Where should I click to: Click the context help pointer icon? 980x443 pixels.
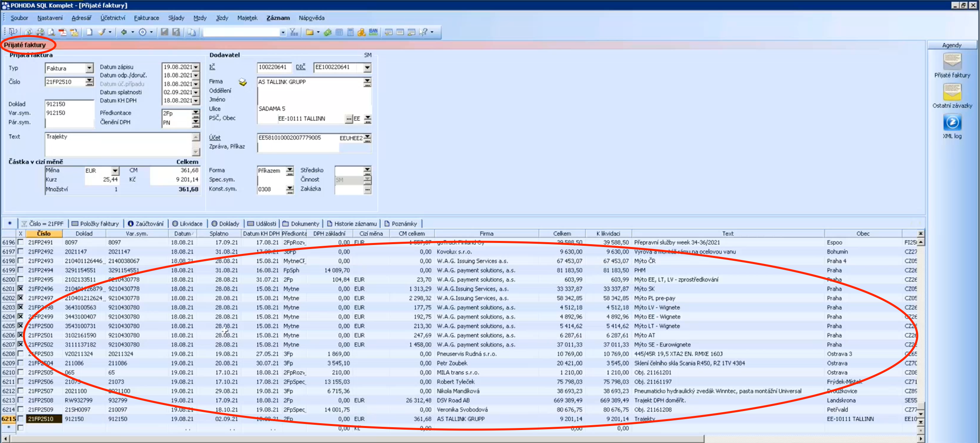(x=424, y=32)
